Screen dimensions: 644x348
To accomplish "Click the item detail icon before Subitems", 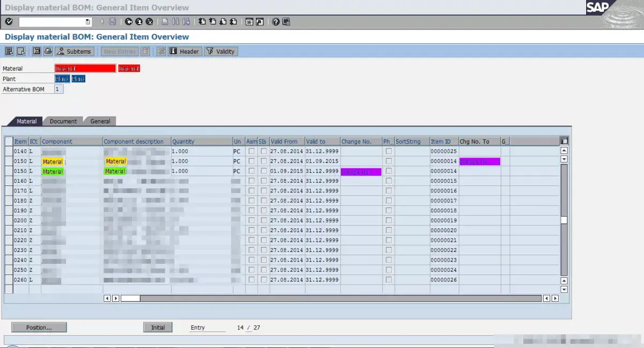I will click(x=36, y=51).
